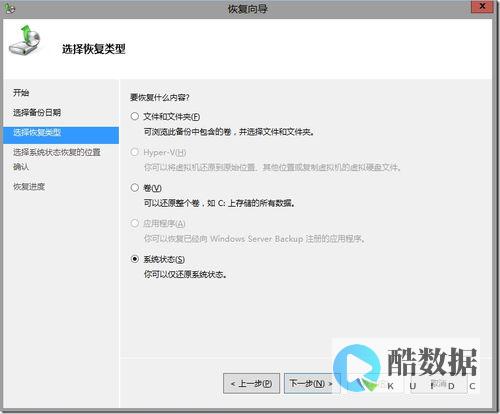This screenshot has height=414, width=500.
Task: Click the Hyper-V virtual machine description text
Action: coord(272,167)
